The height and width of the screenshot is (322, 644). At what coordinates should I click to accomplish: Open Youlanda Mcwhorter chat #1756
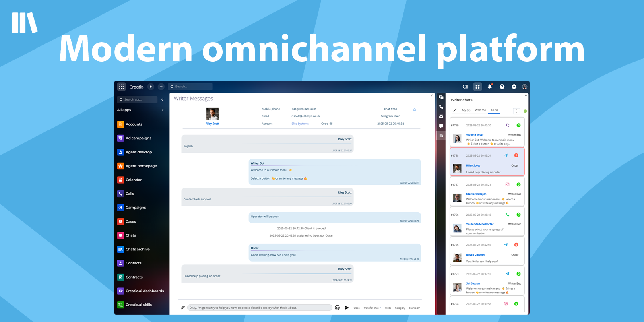[x=487, y=221]
